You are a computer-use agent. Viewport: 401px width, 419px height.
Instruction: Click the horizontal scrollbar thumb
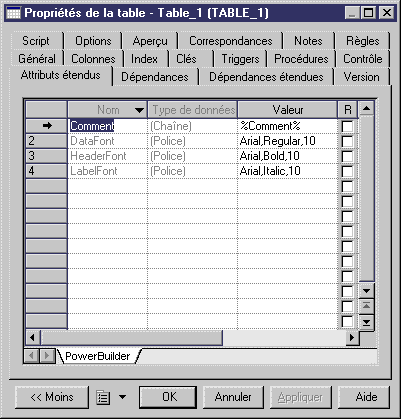point(132,338)
